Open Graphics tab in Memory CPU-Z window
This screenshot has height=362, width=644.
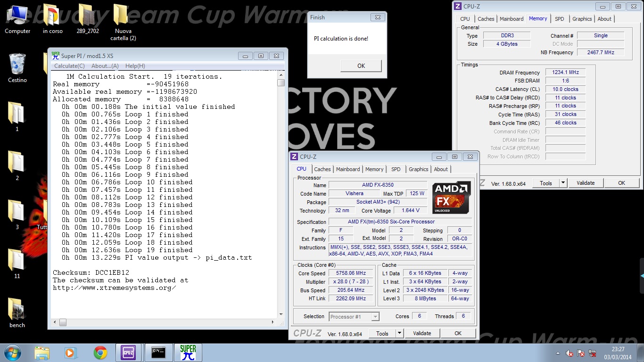coord(582,19)
